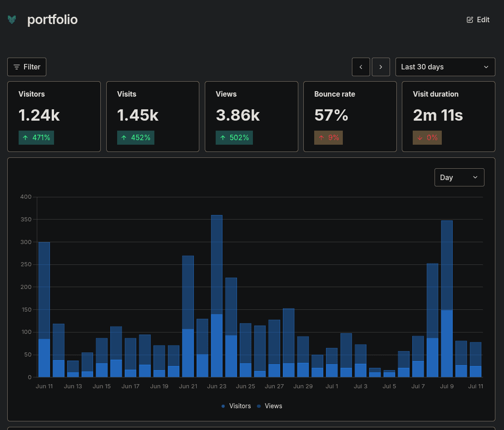Click the Jun 29 bar in chart
This screenshot has width=504, height=430.
click(x=303, y=357)
